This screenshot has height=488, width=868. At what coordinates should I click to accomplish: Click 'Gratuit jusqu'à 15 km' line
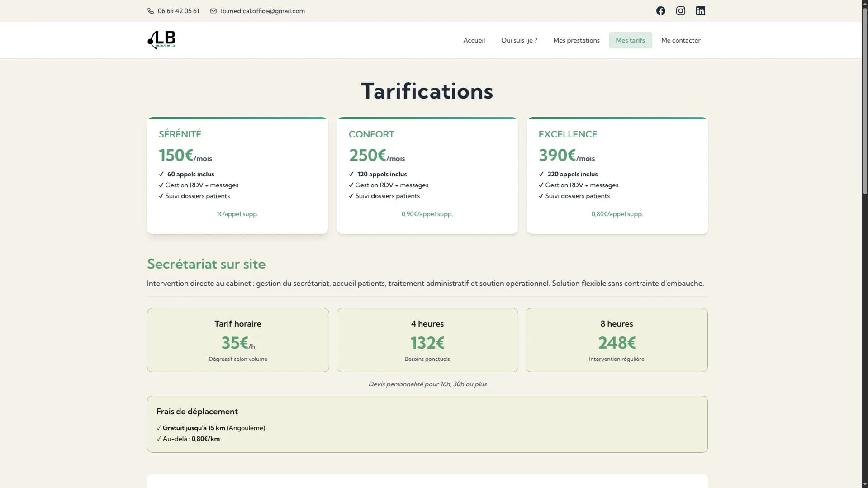[x=211, y=428]
